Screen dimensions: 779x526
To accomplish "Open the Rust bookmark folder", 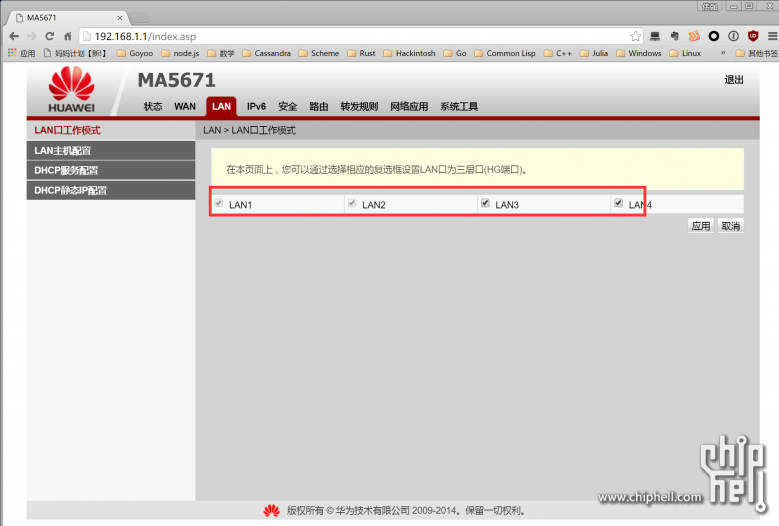I will (x=361, y=53).
